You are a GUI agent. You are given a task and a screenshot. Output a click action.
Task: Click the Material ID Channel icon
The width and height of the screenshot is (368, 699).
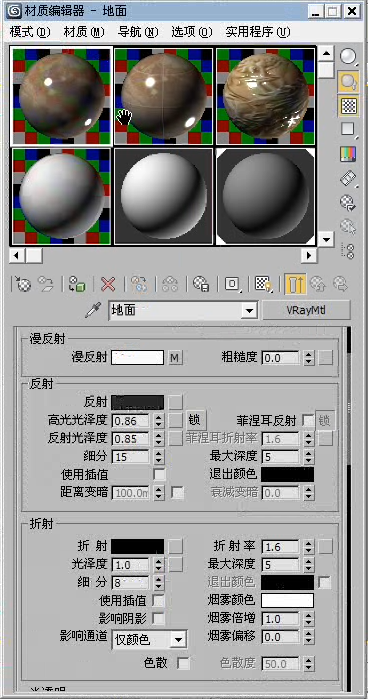click(x=232, y=284)
